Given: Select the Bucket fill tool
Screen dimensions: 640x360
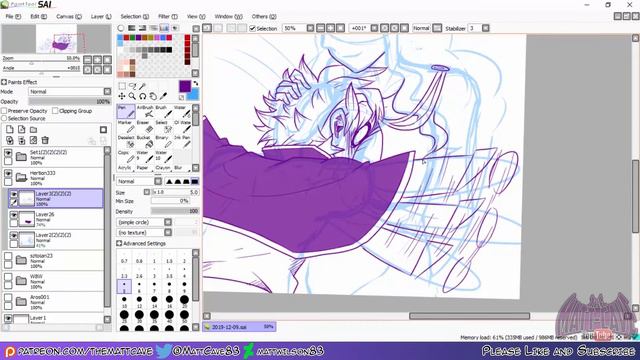Looking at the screenshot, I should point(144,142).
